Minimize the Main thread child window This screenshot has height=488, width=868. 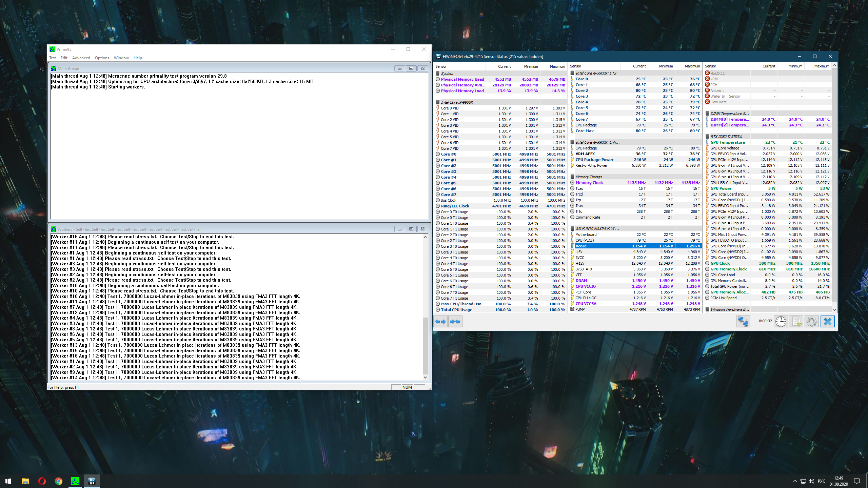(399, 68)
